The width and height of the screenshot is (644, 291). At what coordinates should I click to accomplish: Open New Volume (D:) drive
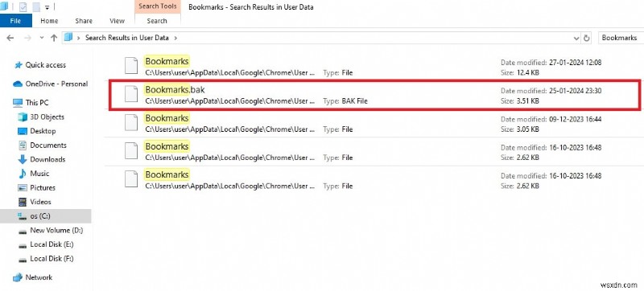coord(56,231)
